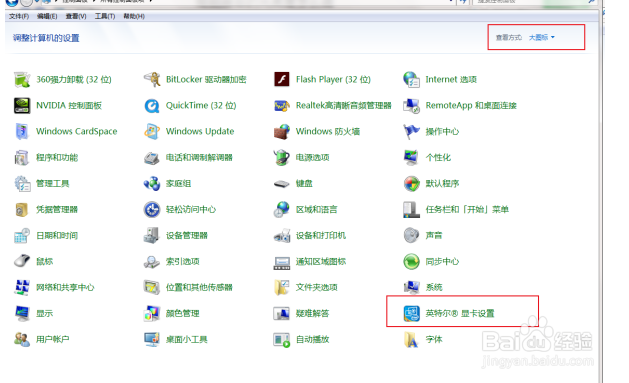Open the 凭据管理器 vault icon
The width and height of the screenshot is (629, 383).
click(x=22, y=210)
